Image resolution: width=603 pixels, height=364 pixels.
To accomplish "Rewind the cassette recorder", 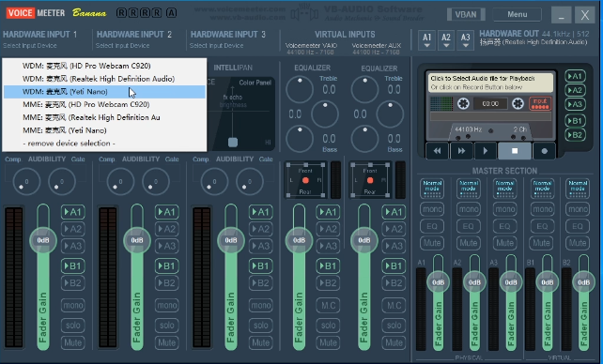I will coord(437,151).
